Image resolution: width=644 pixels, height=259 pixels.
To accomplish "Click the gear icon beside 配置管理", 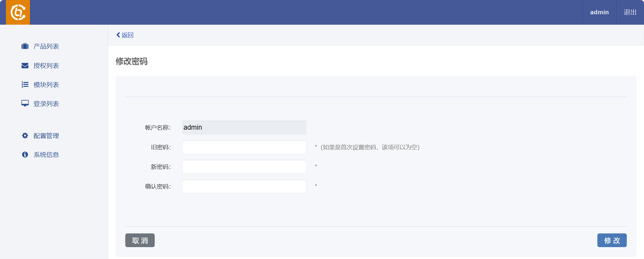I will coord(25,136).
